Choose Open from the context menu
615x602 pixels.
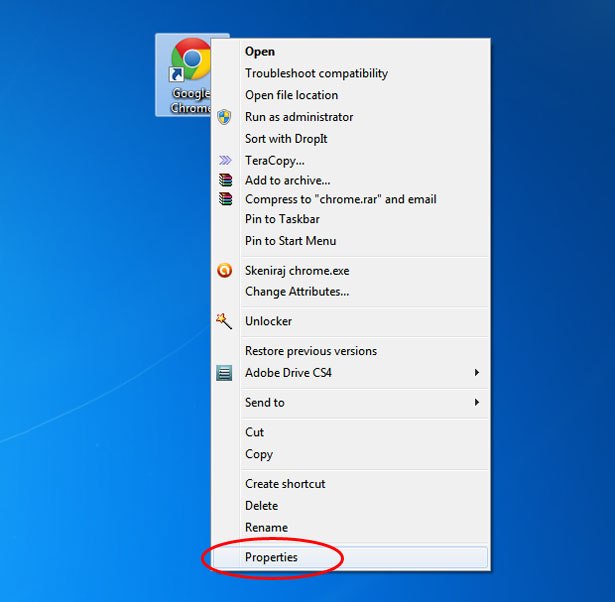tap(260, 52)
